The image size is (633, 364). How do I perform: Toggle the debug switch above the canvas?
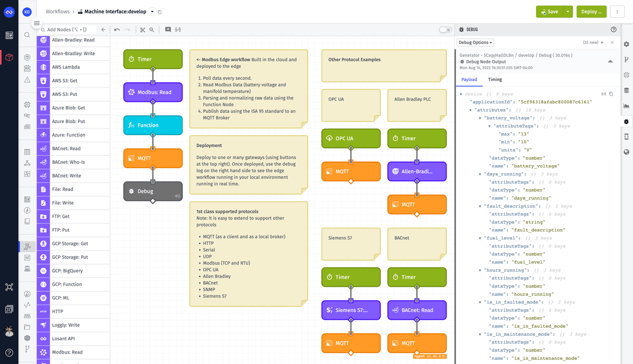pos(446,30)
